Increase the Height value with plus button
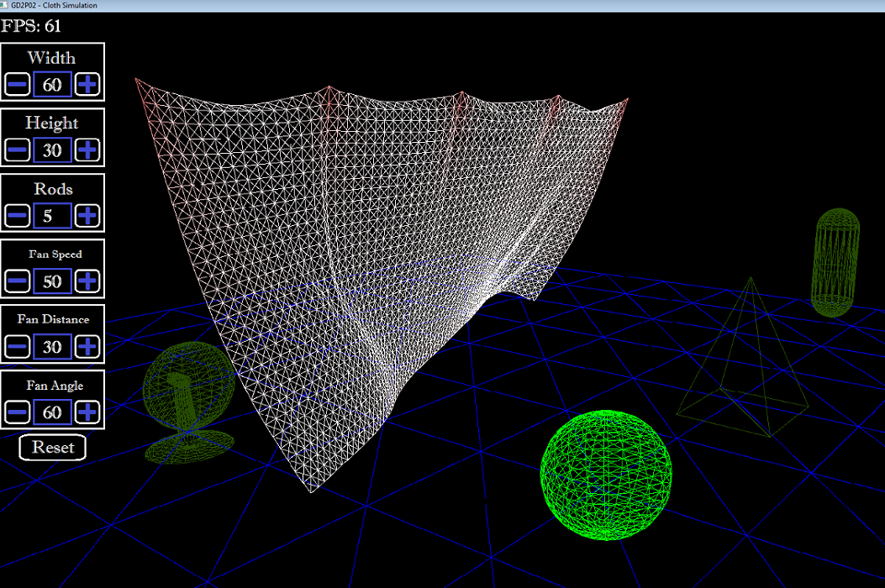This screenshot has width=885, height=588. pyautogui.click(x=87, y=150)
